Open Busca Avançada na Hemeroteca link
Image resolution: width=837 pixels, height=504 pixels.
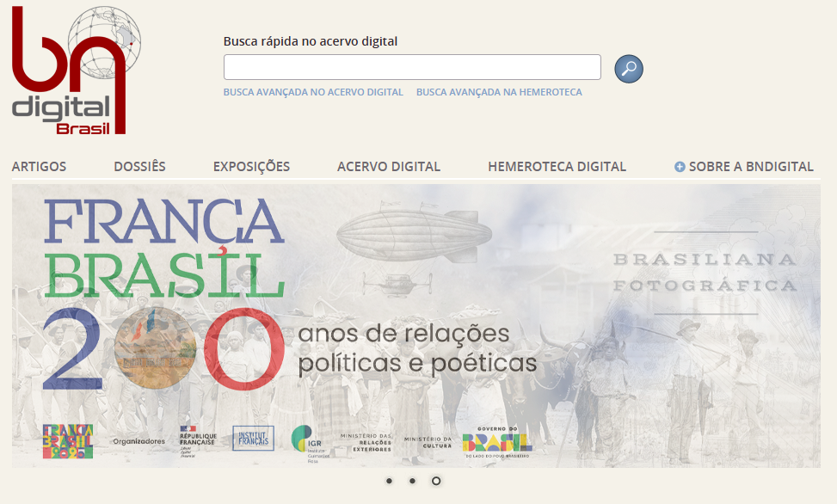pos(499,92)
